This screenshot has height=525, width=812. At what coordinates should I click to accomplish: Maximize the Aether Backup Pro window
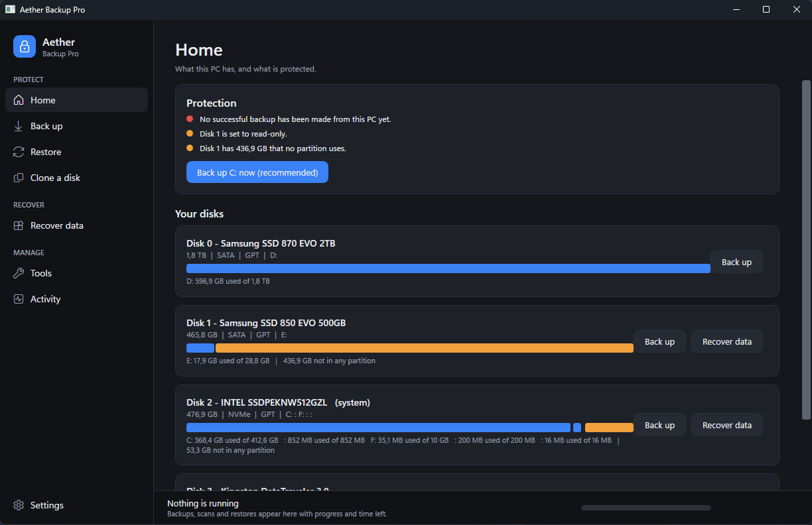pos(766,9)
